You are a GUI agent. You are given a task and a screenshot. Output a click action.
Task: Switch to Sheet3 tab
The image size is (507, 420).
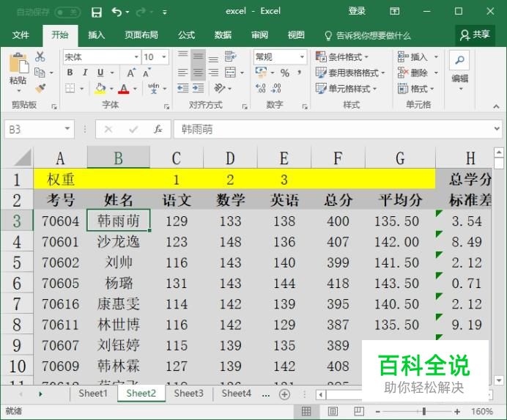tap(188, 394)
